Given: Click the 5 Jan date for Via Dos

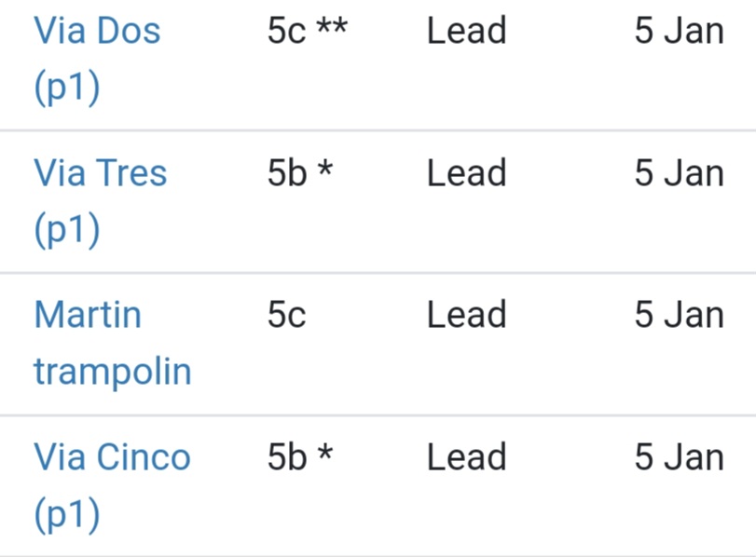Looking at the screenshot, I should click(x=679, y=31).
